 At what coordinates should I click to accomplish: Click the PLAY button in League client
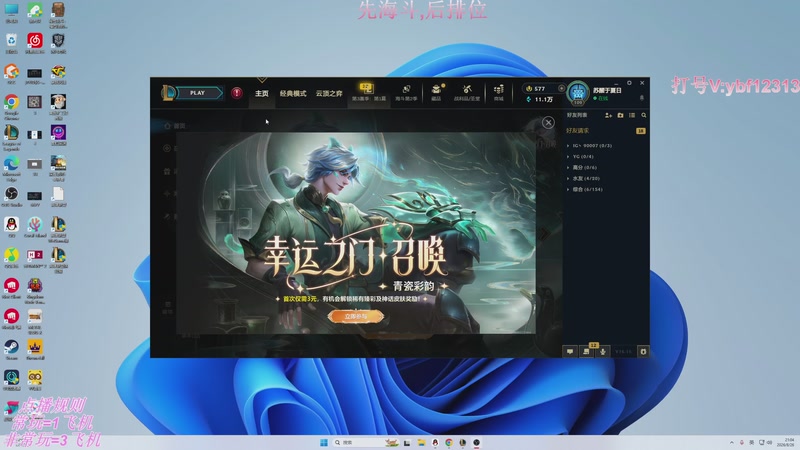(197, 93)
